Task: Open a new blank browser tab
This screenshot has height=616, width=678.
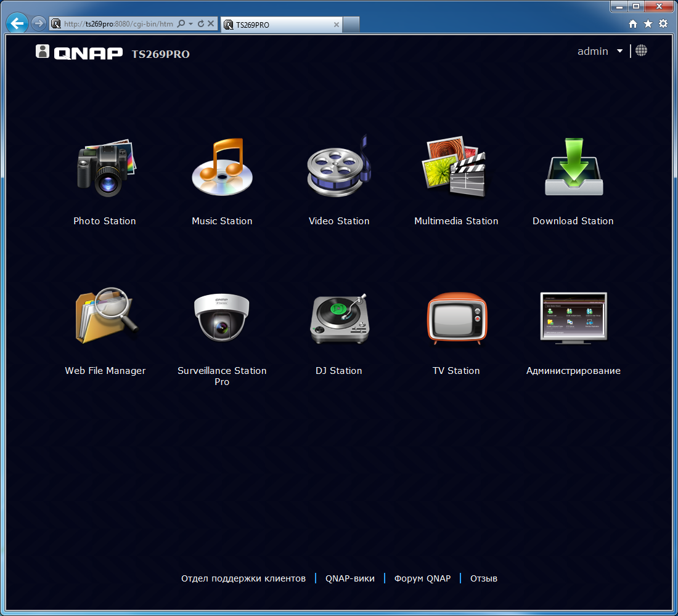Action: [351, 25]
